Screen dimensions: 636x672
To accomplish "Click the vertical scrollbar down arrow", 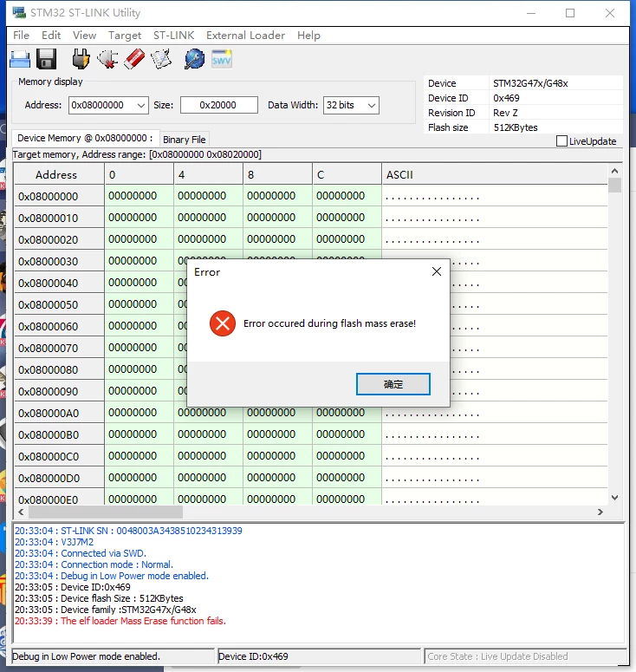I will point(614,498).
